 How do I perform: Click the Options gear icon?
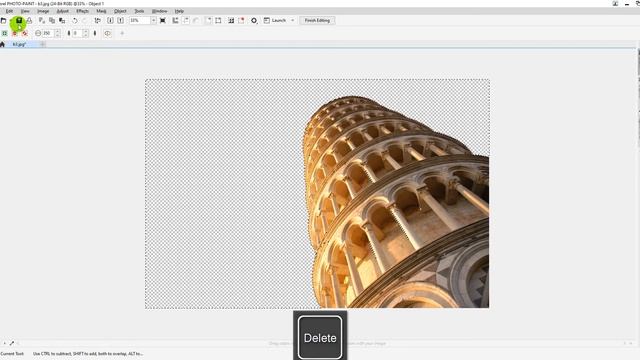[254, 20]
